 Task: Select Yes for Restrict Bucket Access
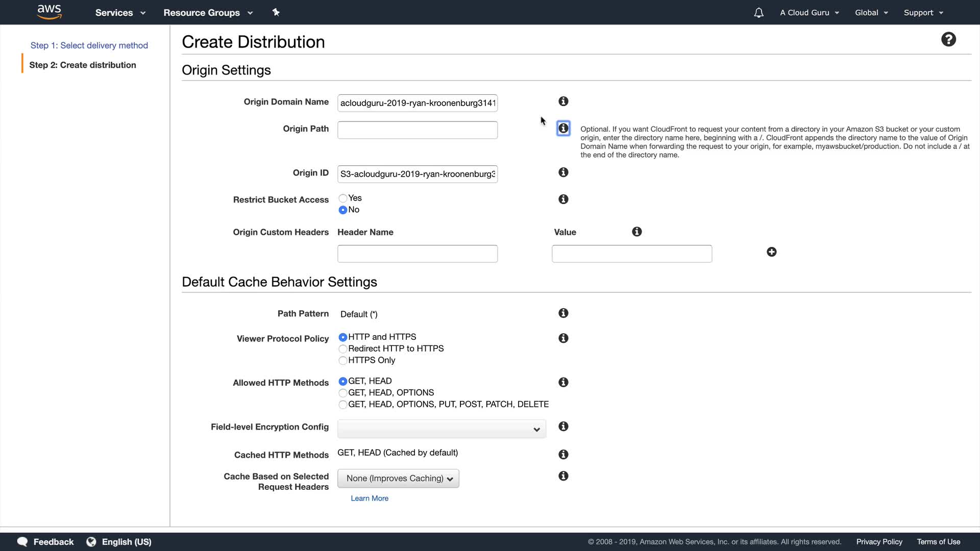click(343, 198)
